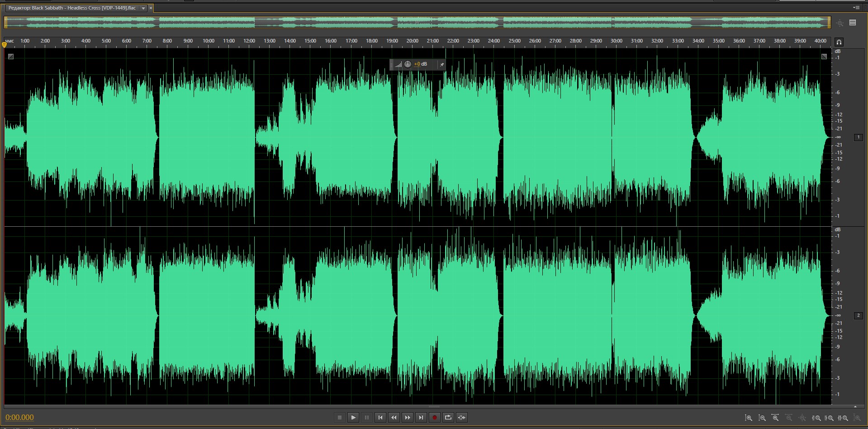Click Zoom Out (Amplitude) icon
Screen dimensions: 868x429
tap(762, 418)
